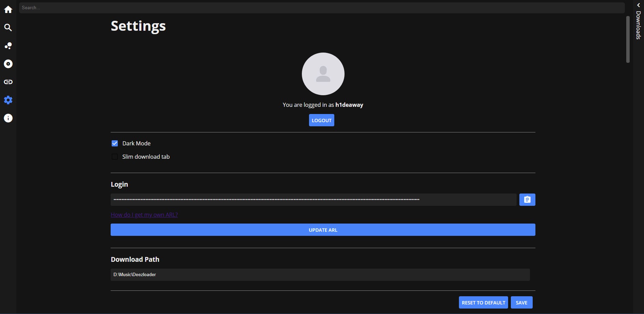644x314 pixels.
Task: Disable the Dark Mode checkbox
Action: tap(115, 143)
